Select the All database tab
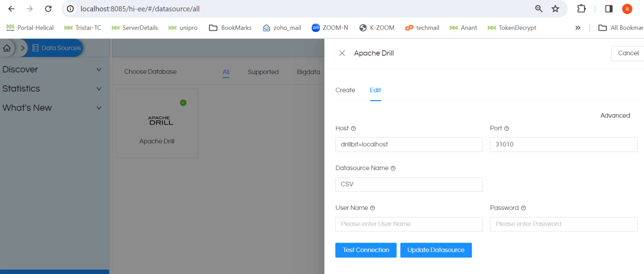 [x=226, y=72]
